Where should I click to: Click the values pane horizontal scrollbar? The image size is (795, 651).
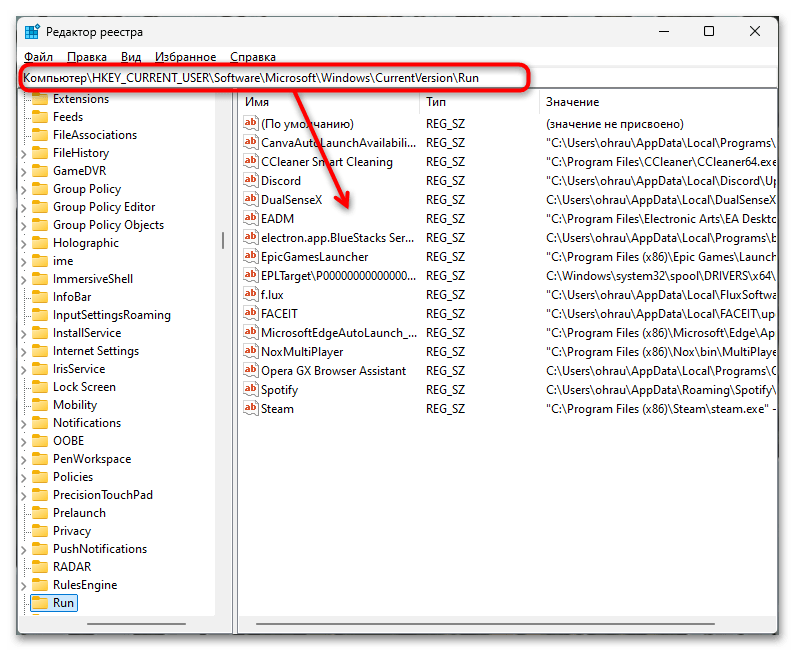point(485,624)
